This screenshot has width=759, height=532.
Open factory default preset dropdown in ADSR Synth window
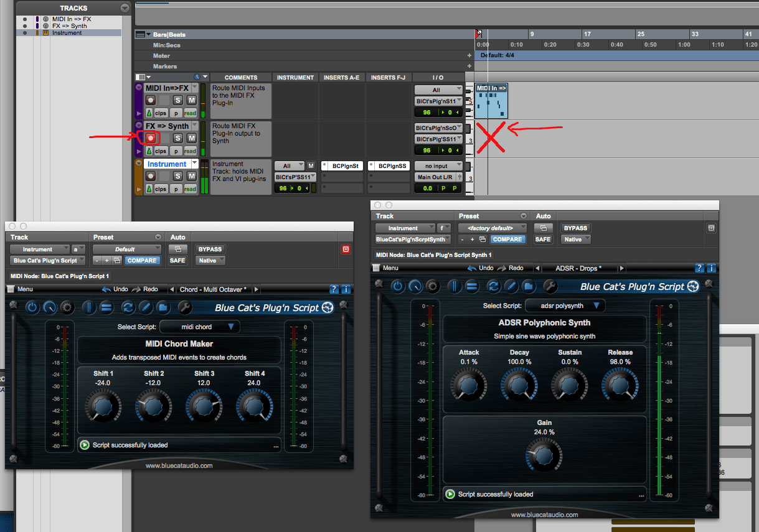coord(493,228)
